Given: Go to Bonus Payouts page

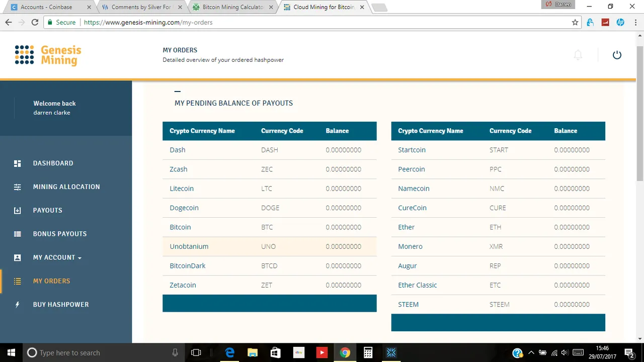Looking at the screenshot, I should (60, 234).
